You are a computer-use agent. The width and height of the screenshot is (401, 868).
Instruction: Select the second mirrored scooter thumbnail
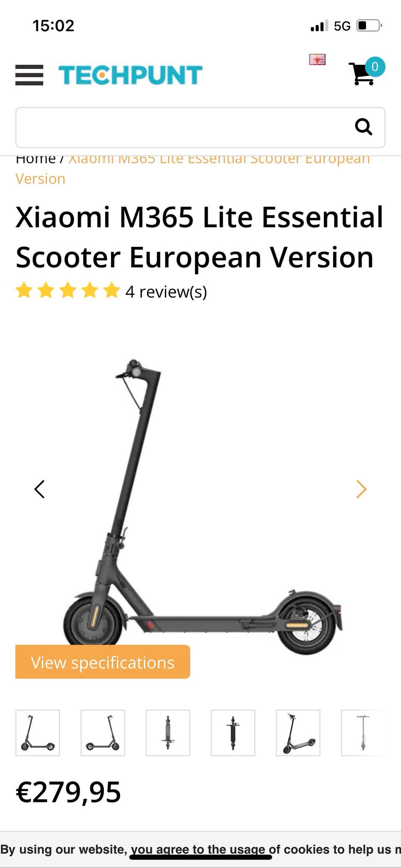click(x=103, y=733)
